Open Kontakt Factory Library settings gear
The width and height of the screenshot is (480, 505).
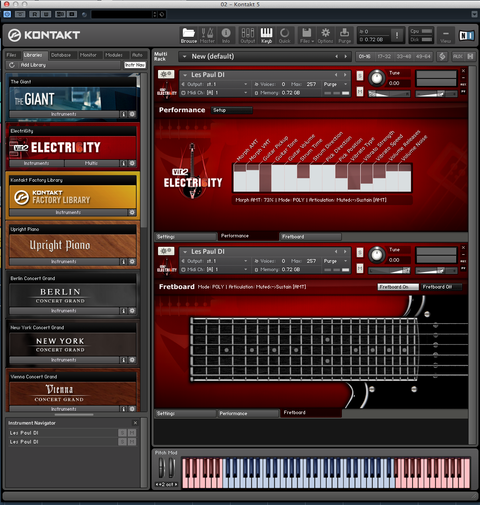[132, 212]
